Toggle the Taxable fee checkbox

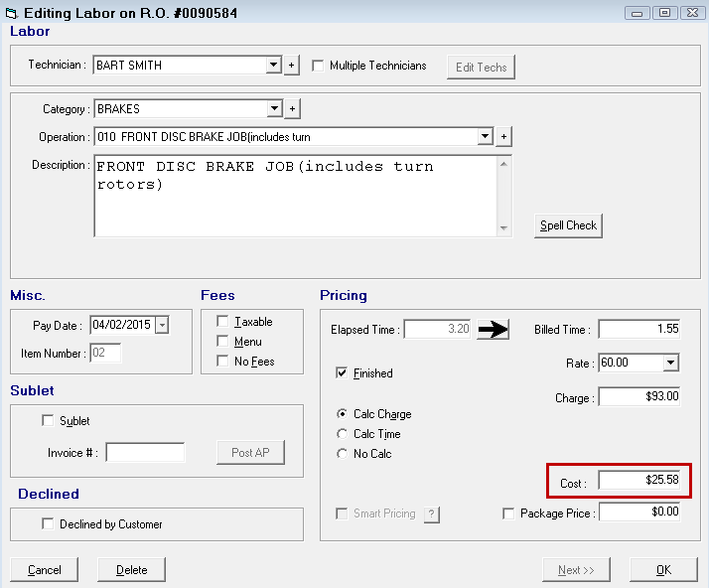222,321
